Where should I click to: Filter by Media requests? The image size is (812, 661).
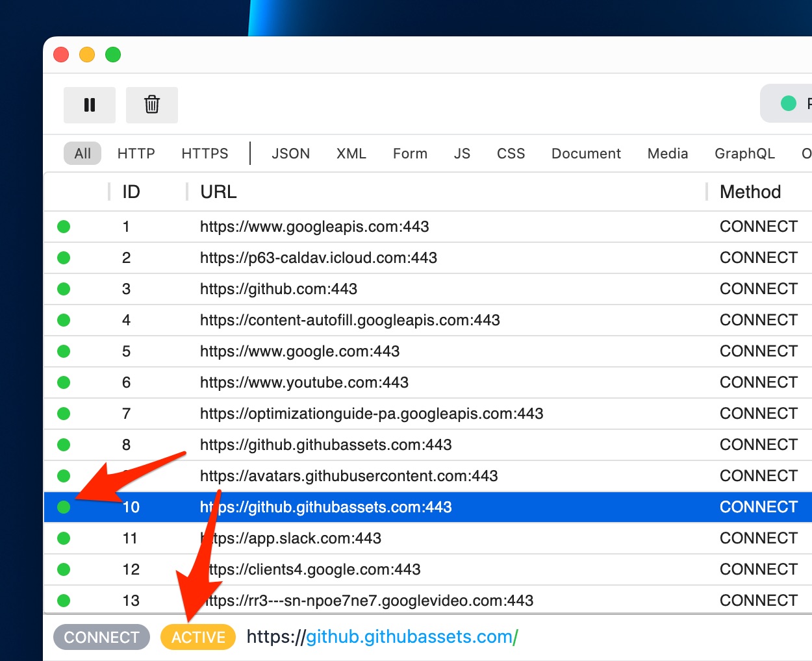[x=668, y=153]
